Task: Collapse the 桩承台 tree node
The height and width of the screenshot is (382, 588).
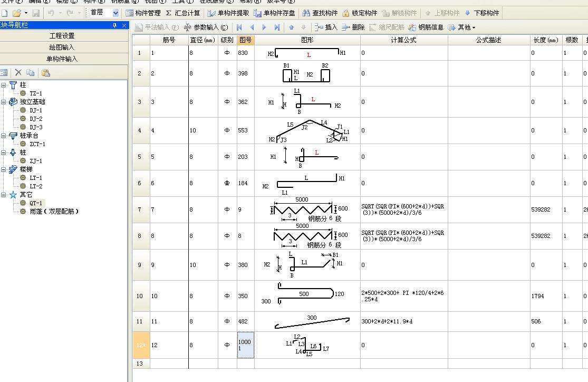Action: click(x=3, y=136)
